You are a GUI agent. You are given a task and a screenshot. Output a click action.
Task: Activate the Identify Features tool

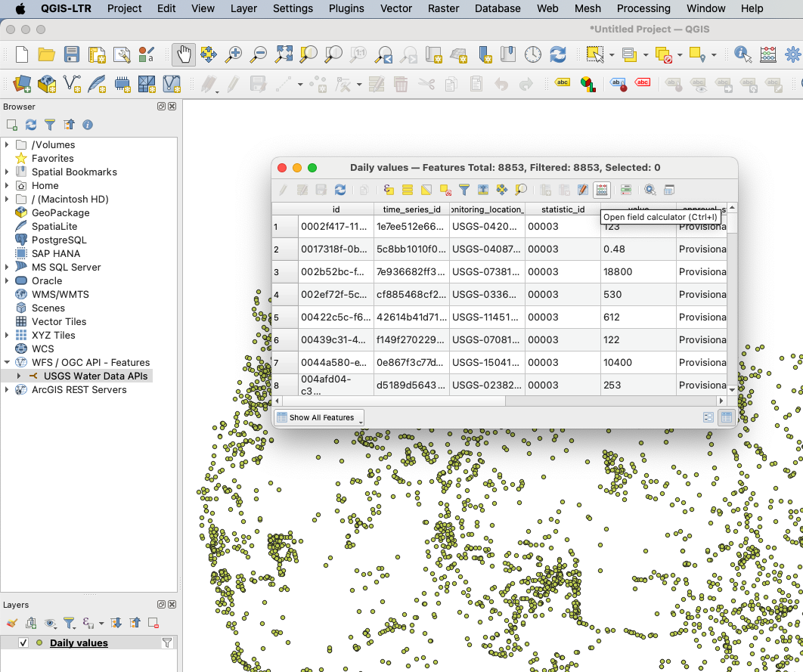coord(743,54)
